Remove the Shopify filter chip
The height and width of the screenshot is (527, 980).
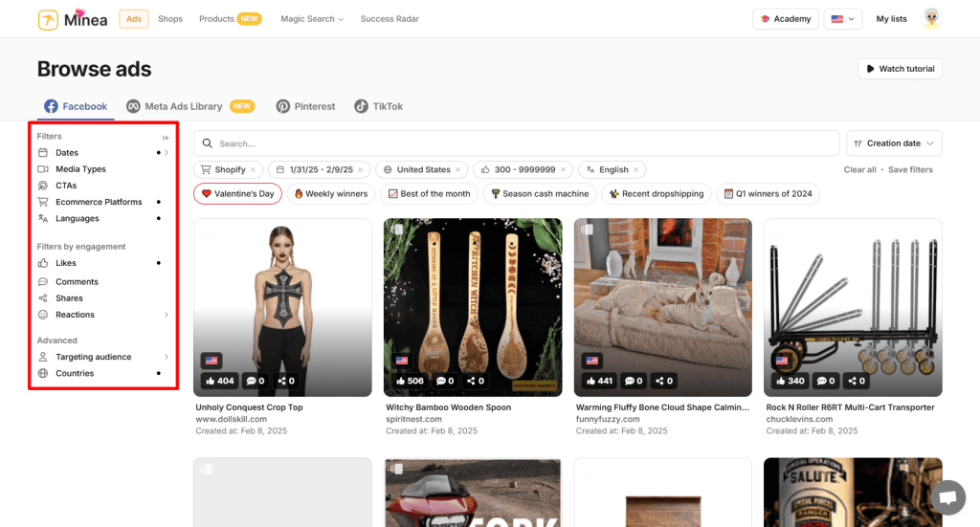pos(253,170)
